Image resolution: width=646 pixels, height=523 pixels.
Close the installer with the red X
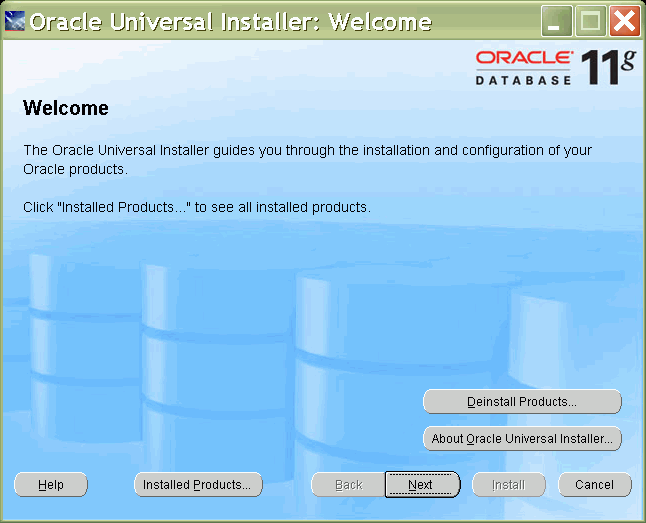pos(624,21)
